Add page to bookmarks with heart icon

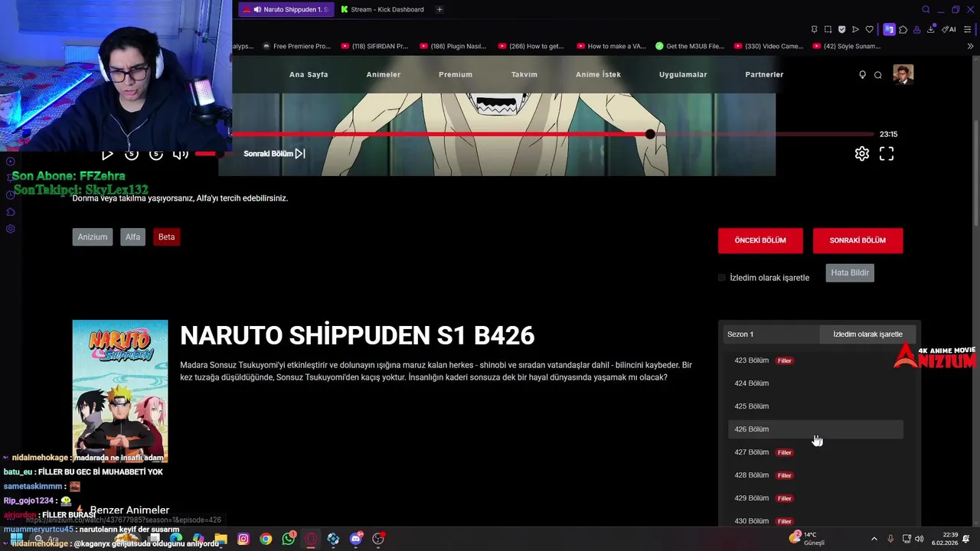coord(869,30)
